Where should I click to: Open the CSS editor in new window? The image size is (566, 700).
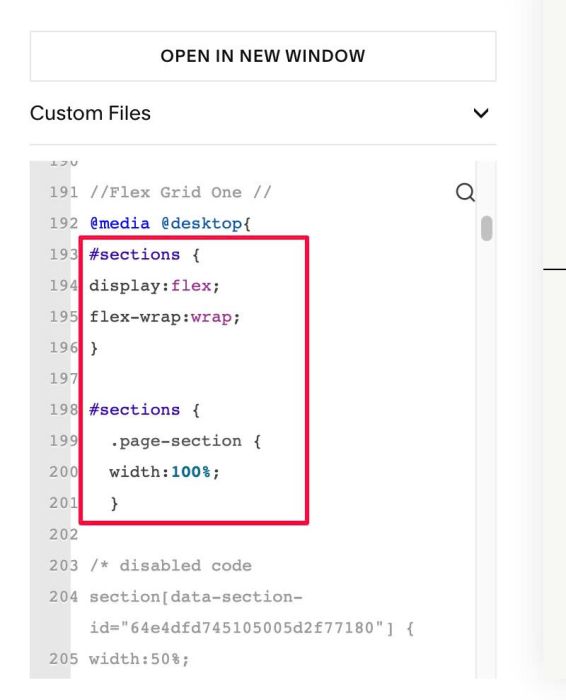(x=263, y=56)
